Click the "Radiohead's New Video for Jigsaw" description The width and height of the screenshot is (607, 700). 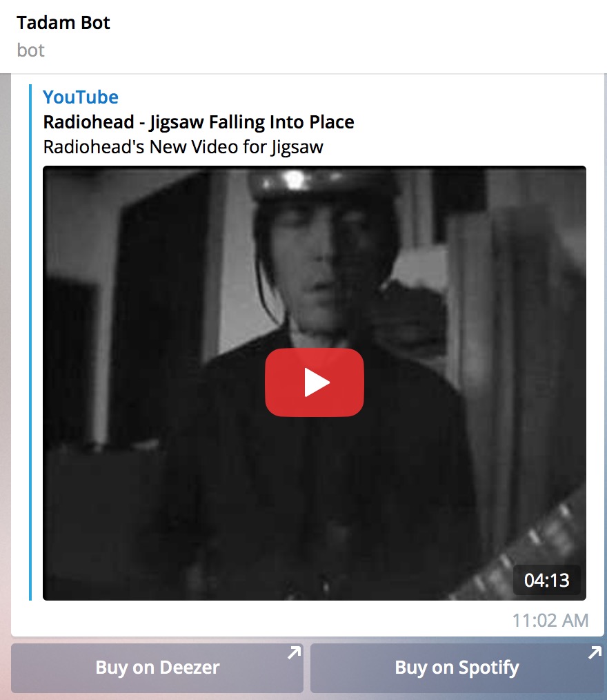pos(183,147)
